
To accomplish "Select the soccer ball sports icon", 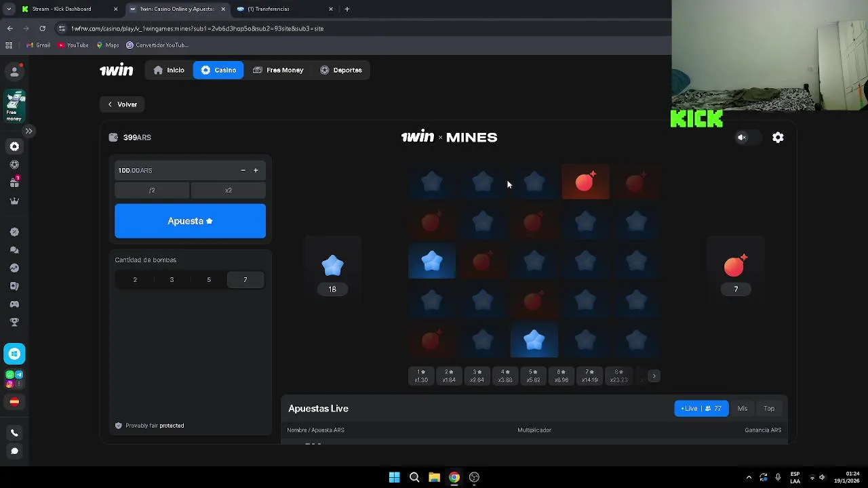I will point(14,165).
